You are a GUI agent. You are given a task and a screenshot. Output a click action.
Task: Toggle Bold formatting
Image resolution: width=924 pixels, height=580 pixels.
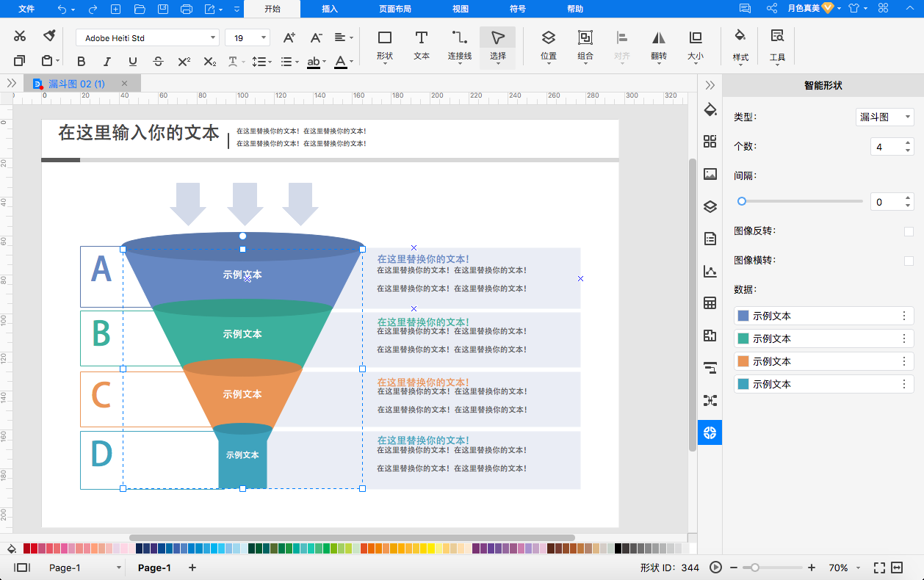(82, 62)
